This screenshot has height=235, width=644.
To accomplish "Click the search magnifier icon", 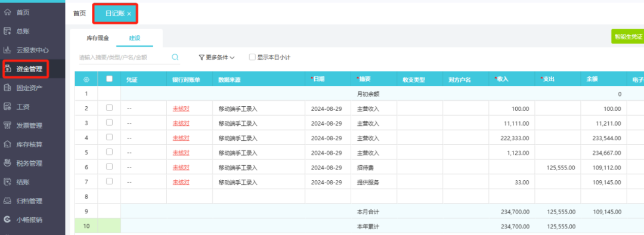I will (x=175, y=57).
